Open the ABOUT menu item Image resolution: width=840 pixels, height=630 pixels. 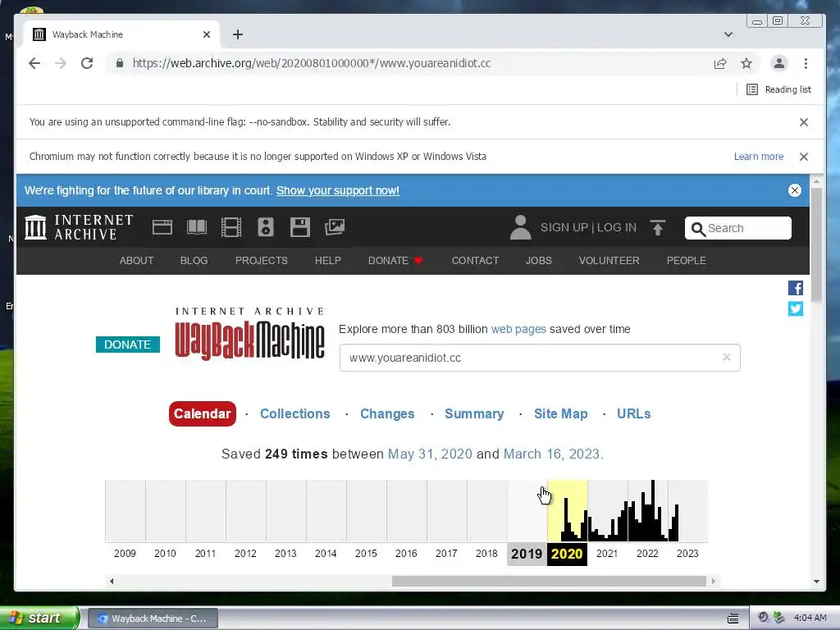coord(136,260)
